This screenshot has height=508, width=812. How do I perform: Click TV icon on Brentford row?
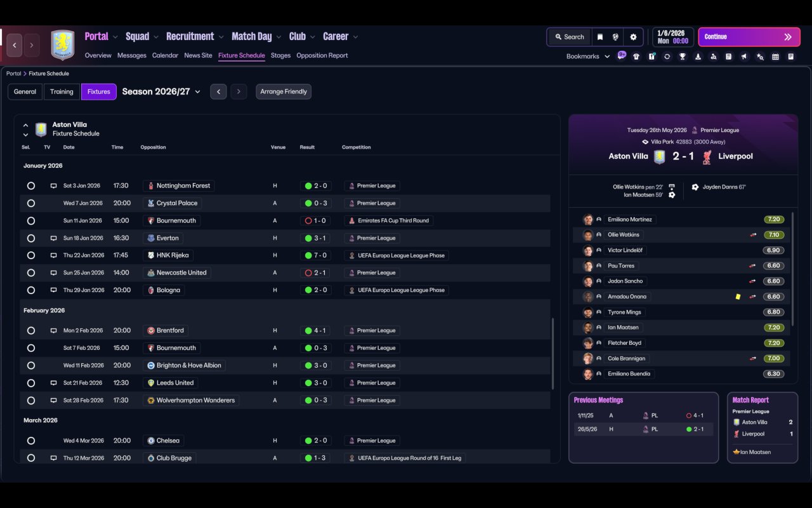(53, 331)
